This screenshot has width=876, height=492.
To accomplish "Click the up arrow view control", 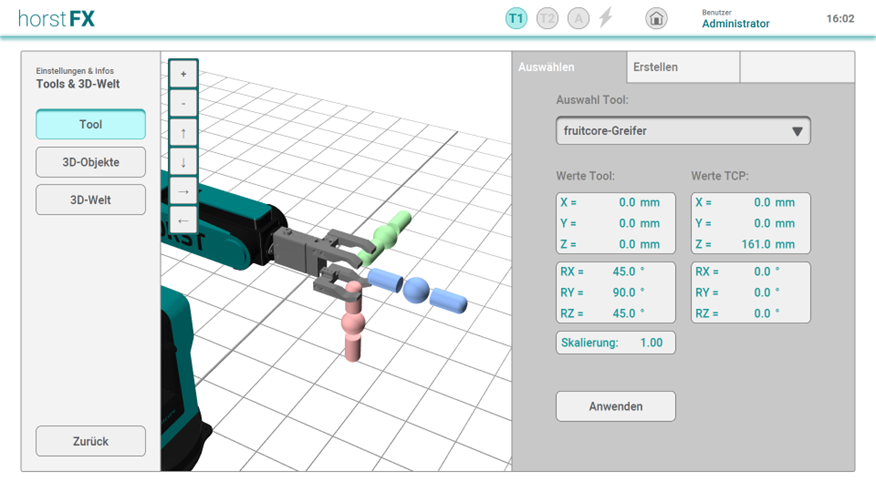I will [183, 133].
